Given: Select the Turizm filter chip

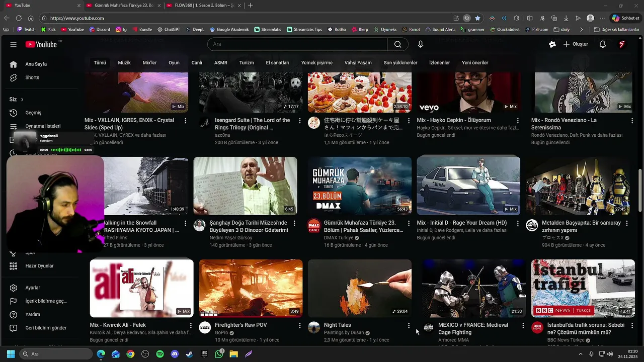Looking at the screenshot, I should (247, 63).
